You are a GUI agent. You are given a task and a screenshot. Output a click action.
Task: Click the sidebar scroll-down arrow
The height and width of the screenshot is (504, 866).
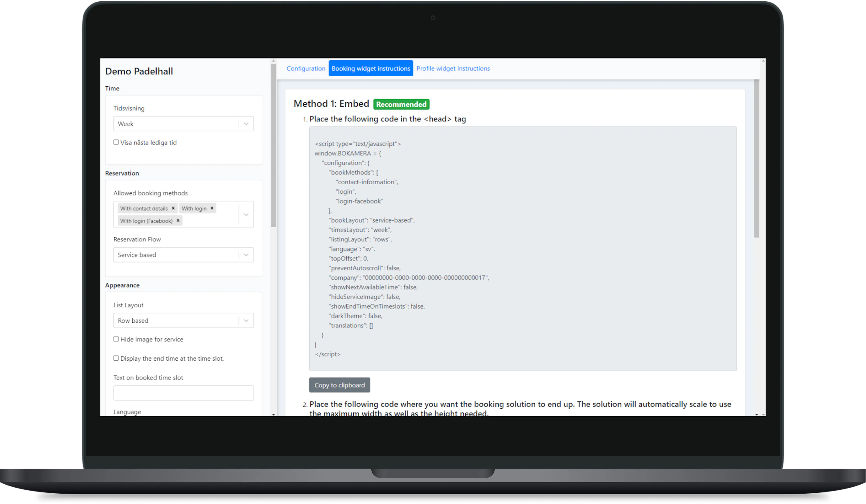pos(274,414)
